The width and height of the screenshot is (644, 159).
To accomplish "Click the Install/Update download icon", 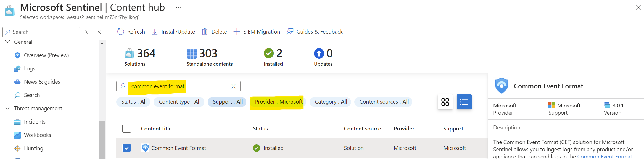I will [155, 32].
